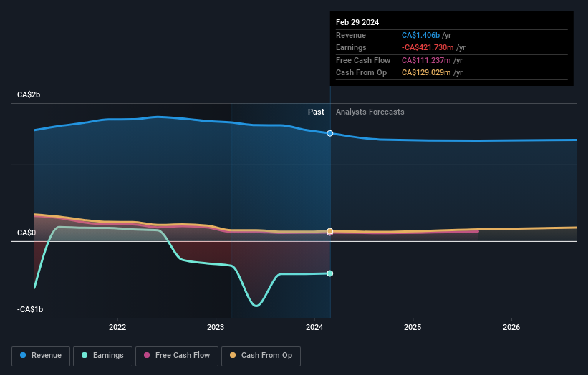Toggle the Revenue legend button

pos(41,356)
